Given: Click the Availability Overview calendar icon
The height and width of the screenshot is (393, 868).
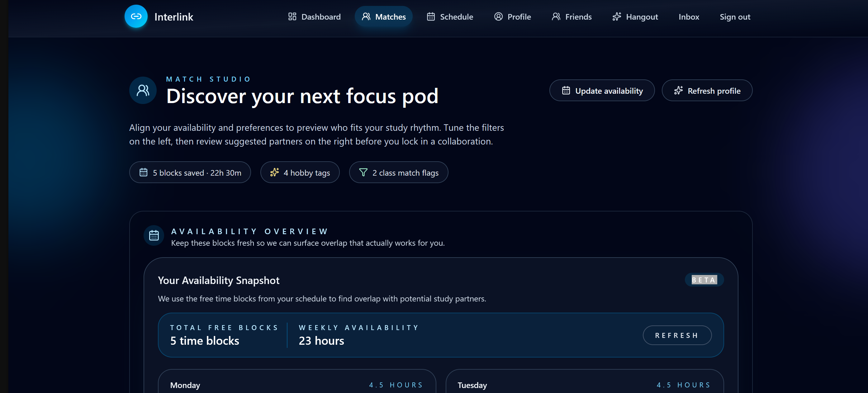Looking at the screenshot, I should tap(154, 235).
